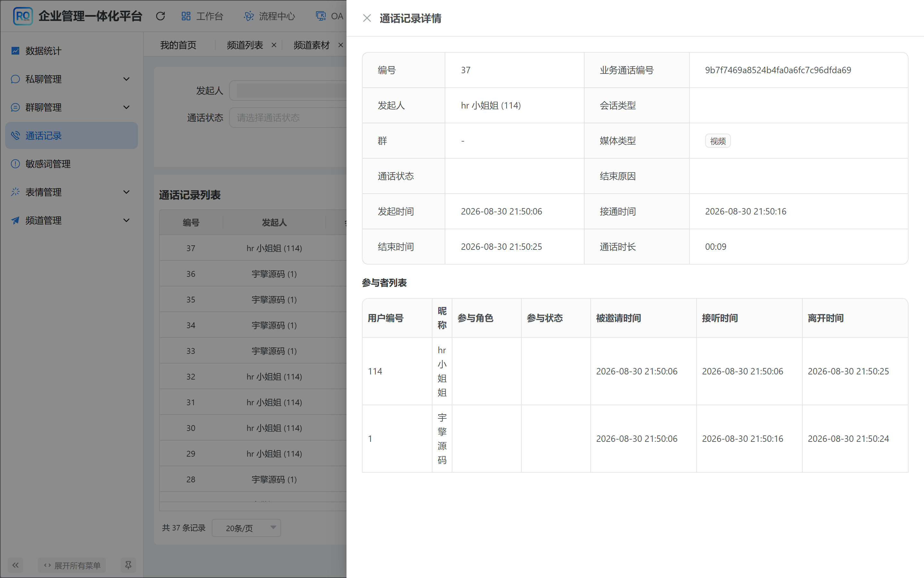Click the 群聊管理 message icon
The width and height of the screenshot is (924, 578).
coord(15,108)
